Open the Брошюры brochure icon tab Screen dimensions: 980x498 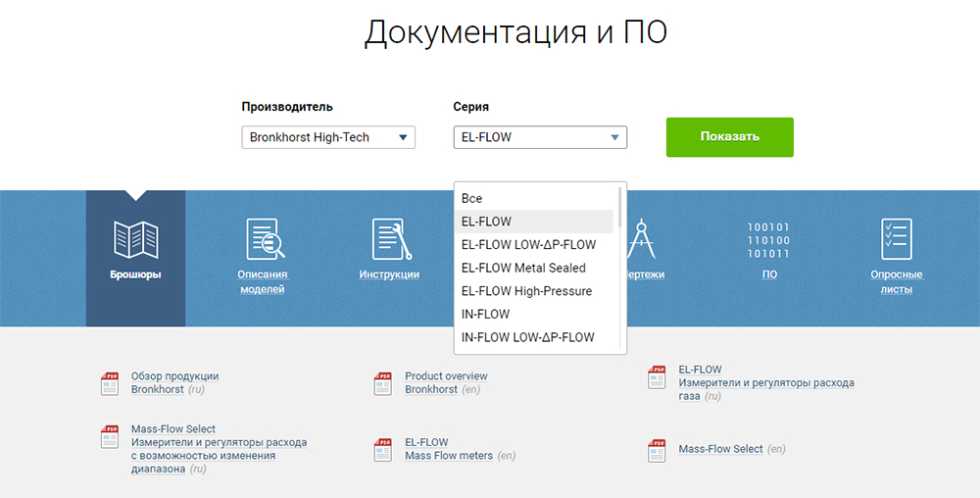135,239
